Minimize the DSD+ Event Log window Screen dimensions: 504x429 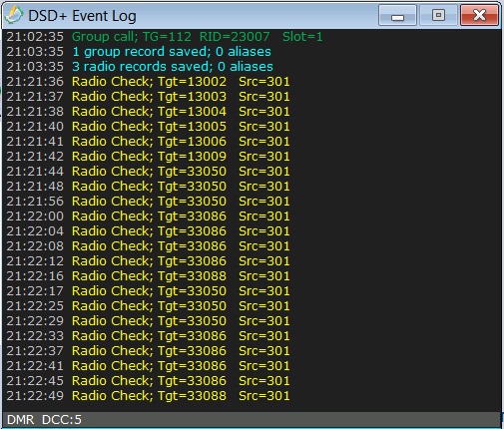coord(397,15)
